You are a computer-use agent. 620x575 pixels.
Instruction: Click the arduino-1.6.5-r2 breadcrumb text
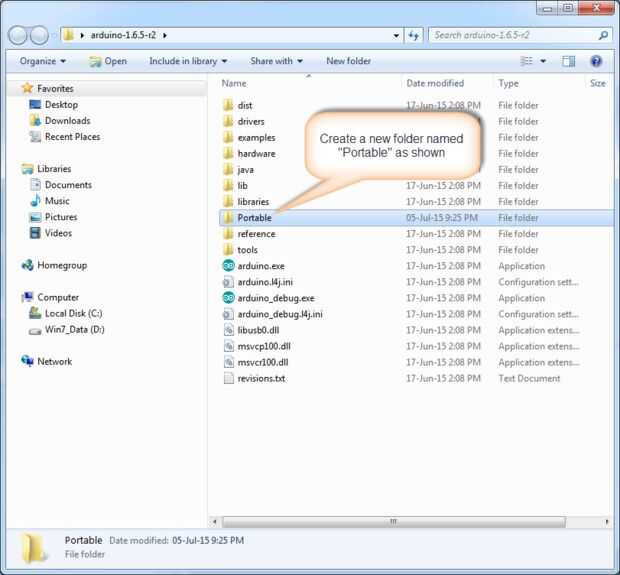click(123, 35)
